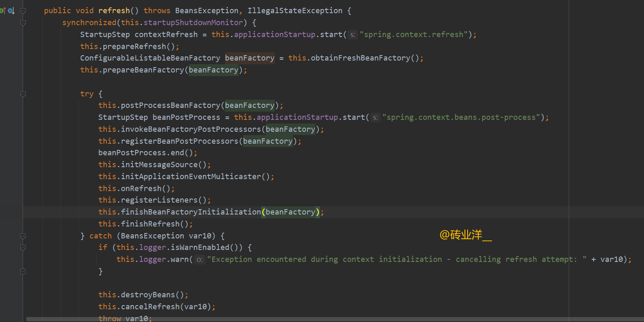Click 'cancelRefresh' method call

(150, 307)
